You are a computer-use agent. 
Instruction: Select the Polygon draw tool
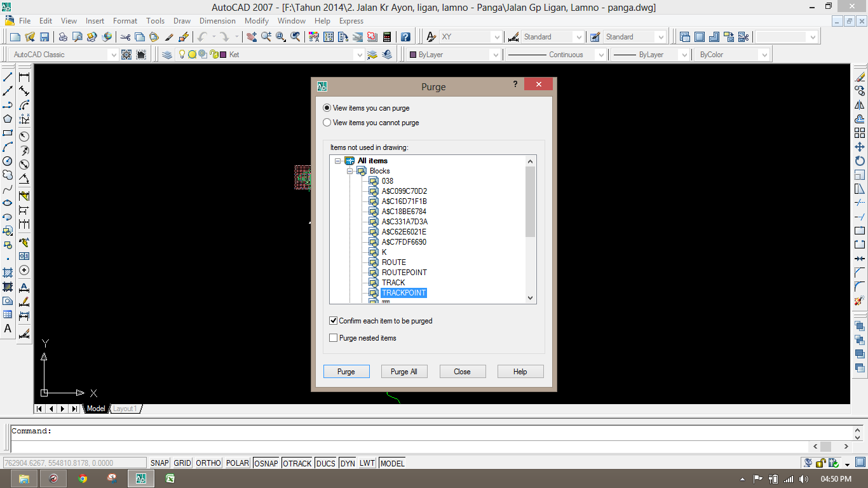coord(8,119)
